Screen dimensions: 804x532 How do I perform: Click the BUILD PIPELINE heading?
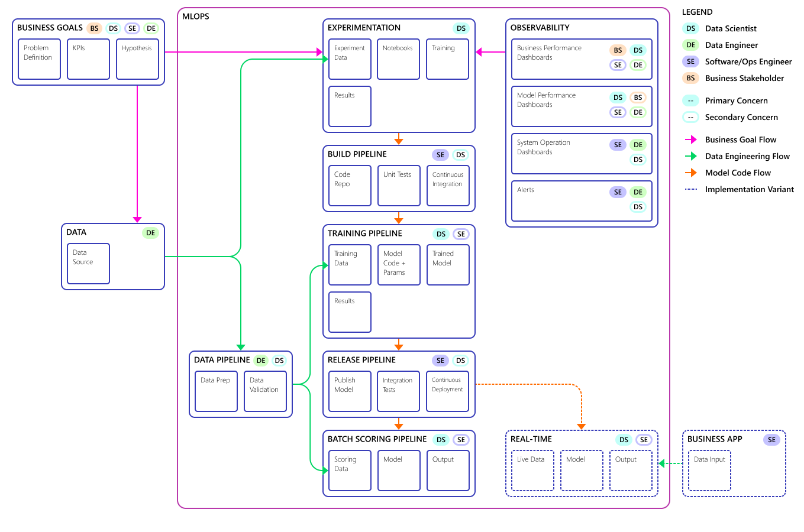point(357,154)
